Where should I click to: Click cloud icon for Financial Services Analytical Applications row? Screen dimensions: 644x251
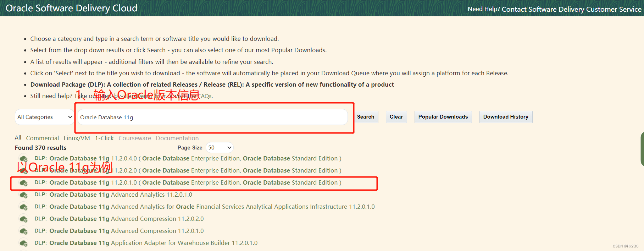click(x=24, y=207)
